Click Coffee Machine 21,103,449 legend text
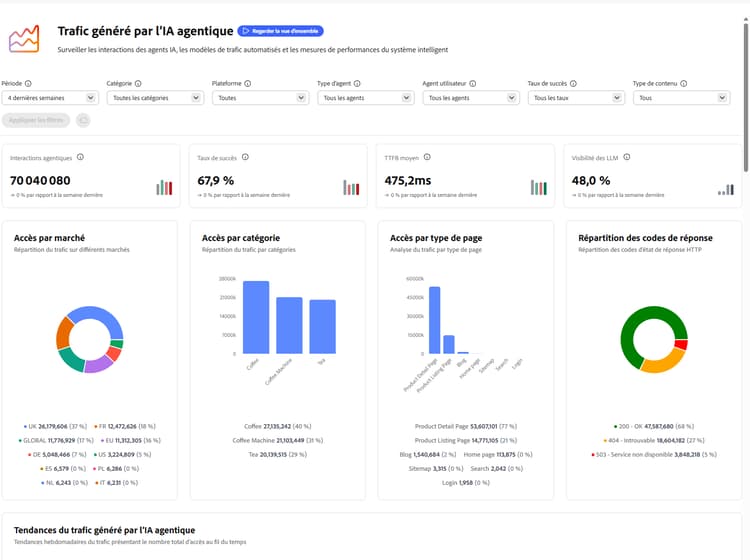 tap(277, 440)
